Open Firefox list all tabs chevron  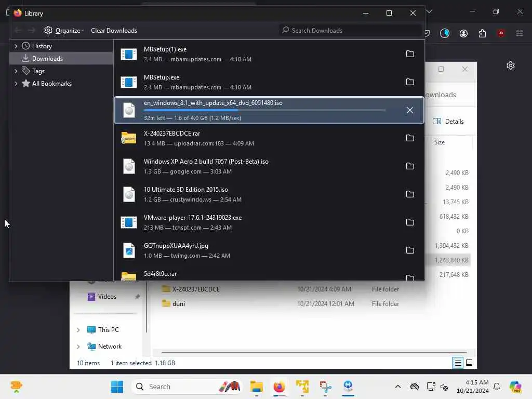tap(430, 11)
